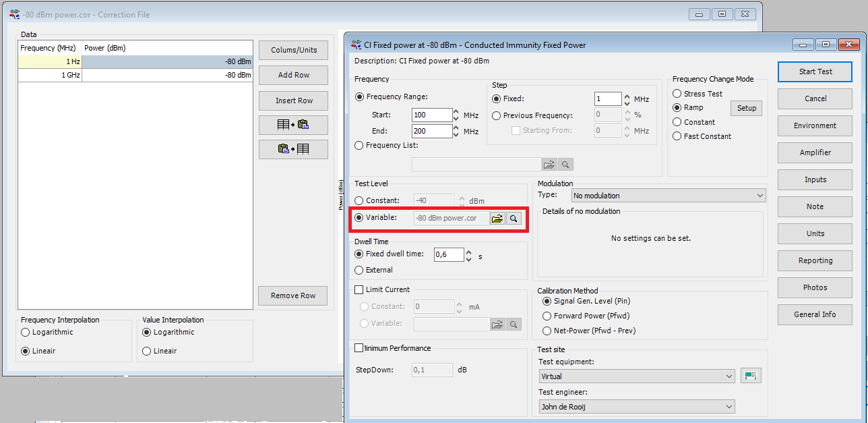The image size is (868, 423).
Task: Select External dwell time option
Action: 359,270
